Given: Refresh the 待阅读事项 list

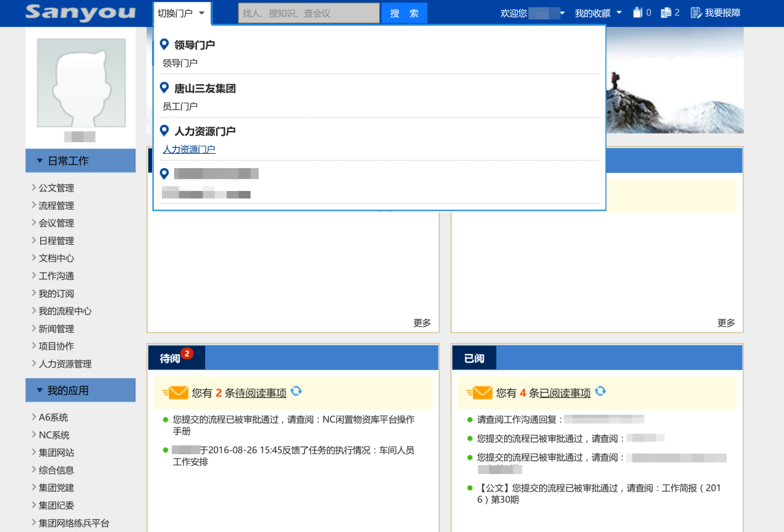Looking at the screenshot, I should tap(297, 391).
